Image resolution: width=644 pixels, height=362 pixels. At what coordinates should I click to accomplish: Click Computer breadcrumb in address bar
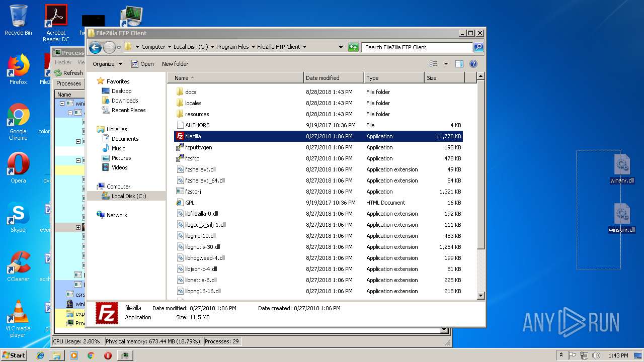click(x=153, y=47)
